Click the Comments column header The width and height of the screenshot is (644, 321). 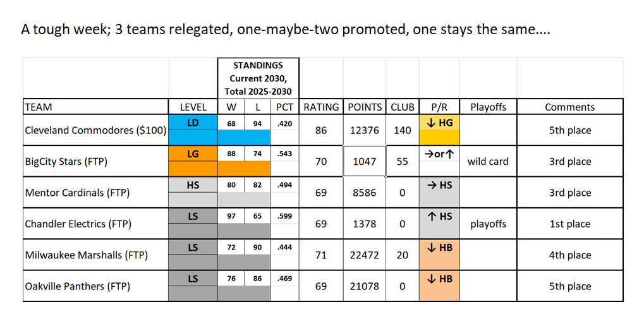[x=570, y=107]
